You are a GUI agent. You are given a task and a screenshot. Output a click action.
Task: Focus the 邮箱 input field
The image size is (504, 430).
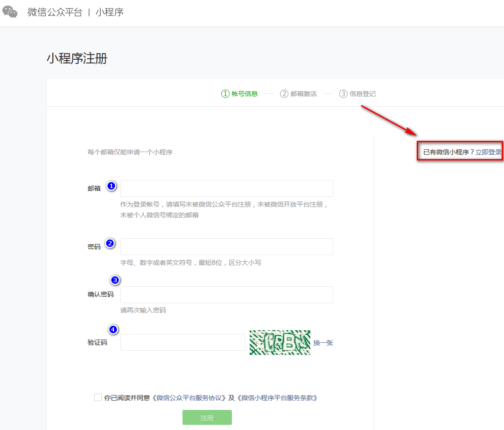[x=227, y=188]
